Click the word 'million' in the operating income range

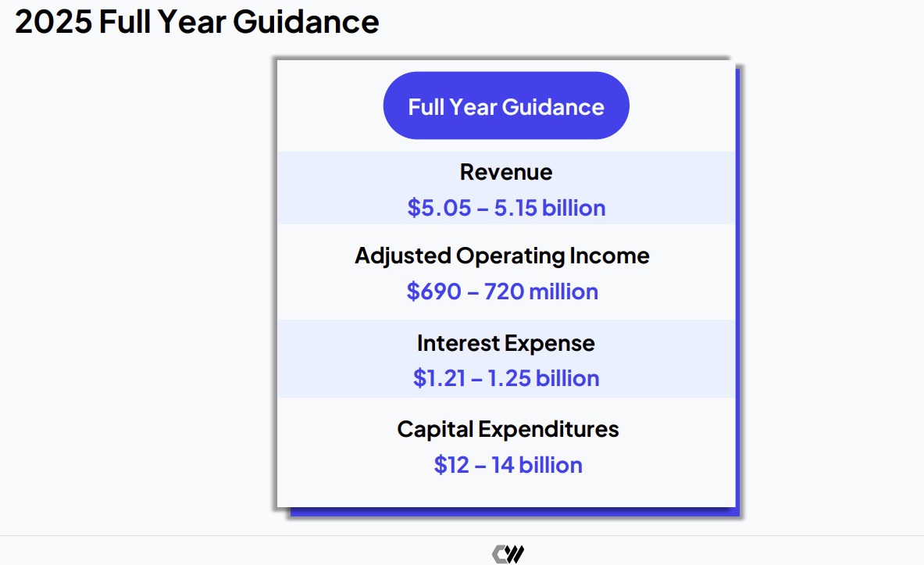click(x=563, y=291)
